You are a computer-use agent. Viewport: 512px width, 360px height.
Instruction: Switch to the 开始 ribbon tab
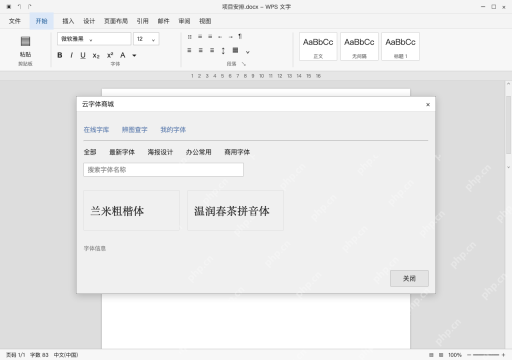pyautogui.click(x=42, y=21)
